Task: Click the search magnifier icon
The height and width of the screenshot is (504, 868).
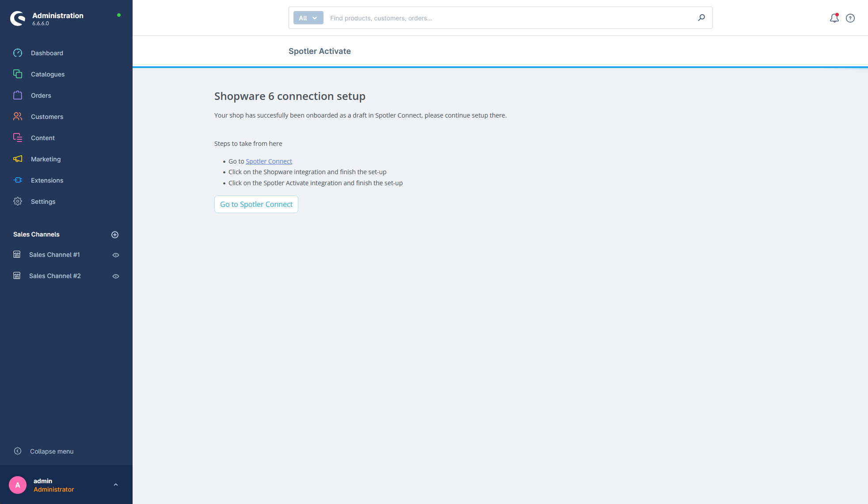Action: (x=701, y=18)
